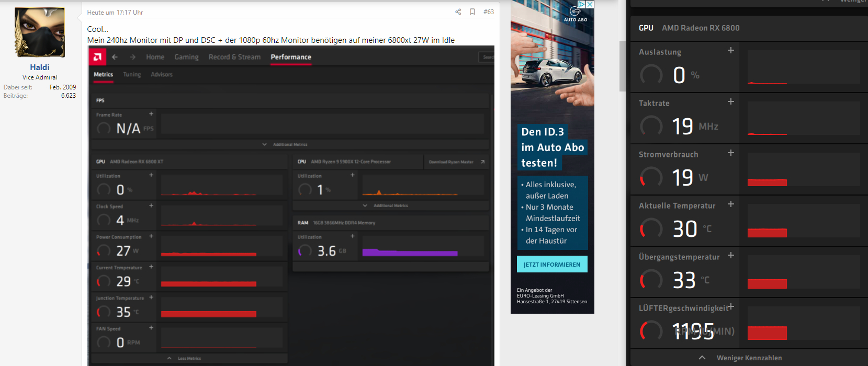
Task: Click the forward arrow in embedded Radeon screenshot
Action: coord(132,57)
